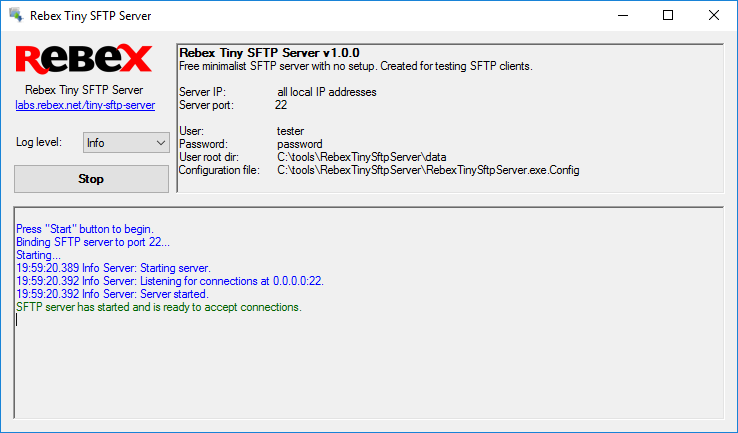The height and width of the screenshot is (433, 738).
Task: Click the 'Configuration file:' label
Action: click(x=219, y=170)
